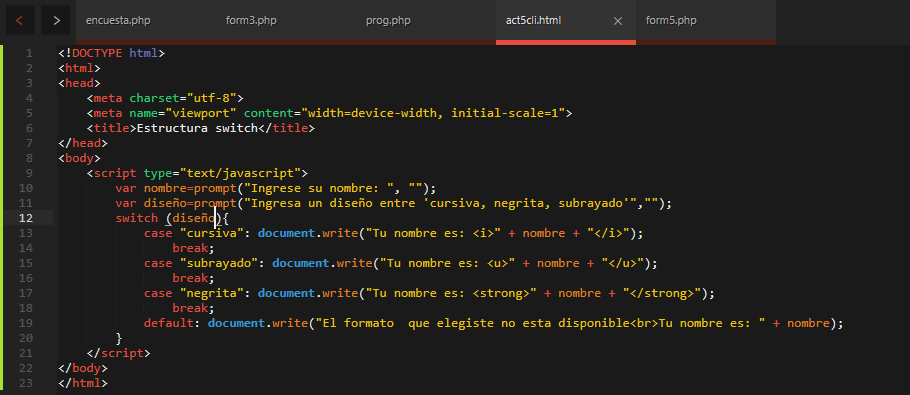
Task: Click the 'break' statement on line 18
Action: (x=193, y=308)
